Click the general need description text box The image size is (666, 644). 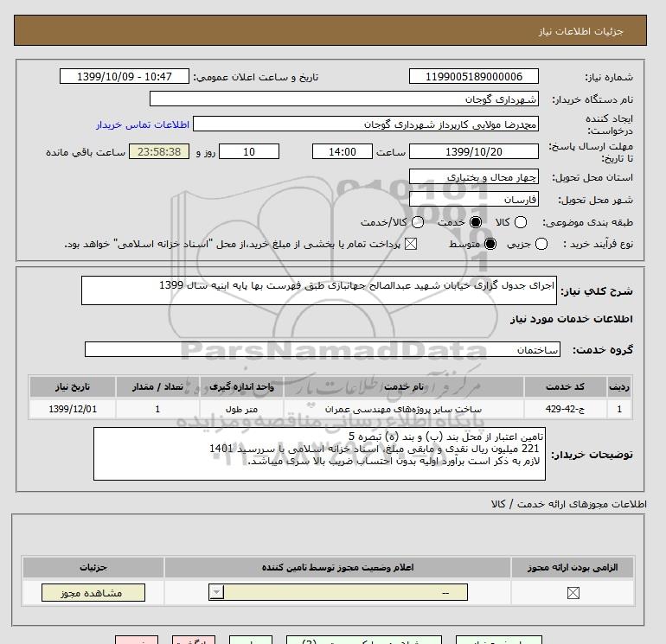pyautogui.click(x=319, y=290)
